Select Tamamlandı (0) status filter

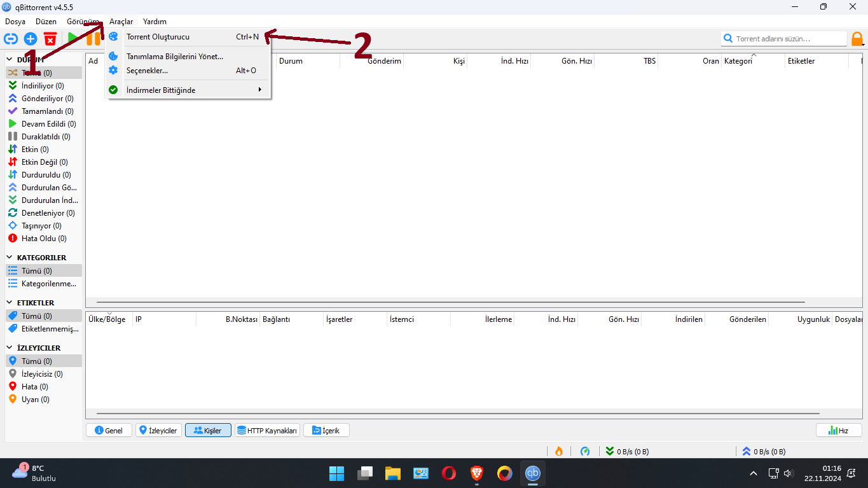click(x=43, y=111)
